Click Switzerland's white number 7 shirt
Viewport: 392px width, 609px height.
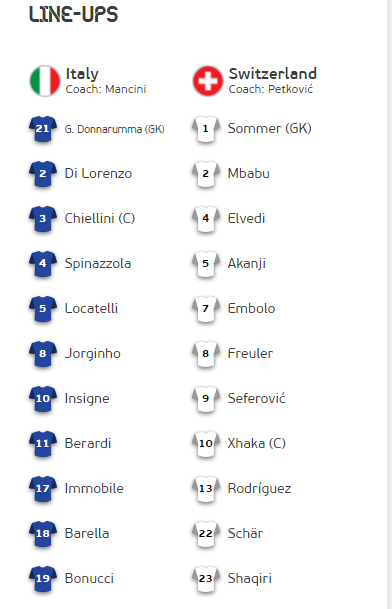pyautogui.click(x=206, y=309)
